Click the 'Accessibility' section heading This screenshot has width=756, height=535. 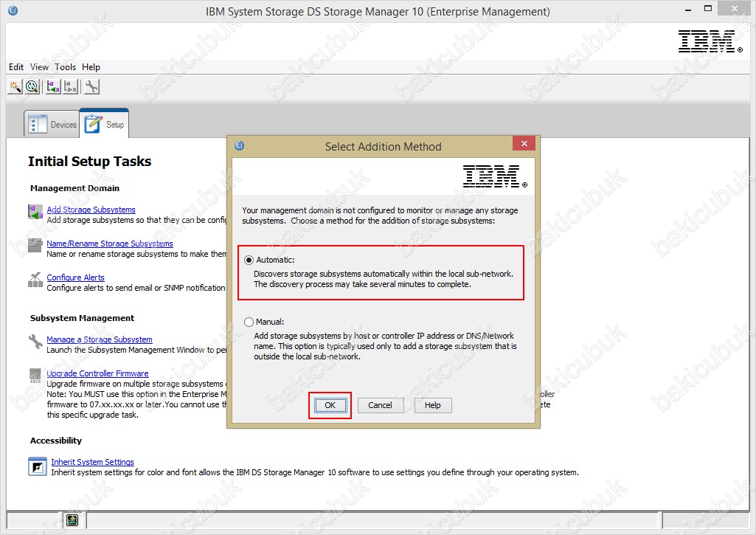click(x=56, y=441)
